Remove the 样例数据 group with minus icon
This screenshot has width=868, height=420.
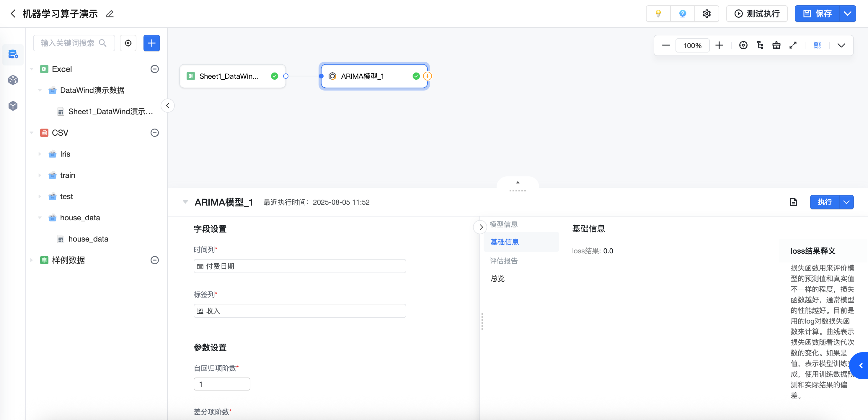[155, 260]
